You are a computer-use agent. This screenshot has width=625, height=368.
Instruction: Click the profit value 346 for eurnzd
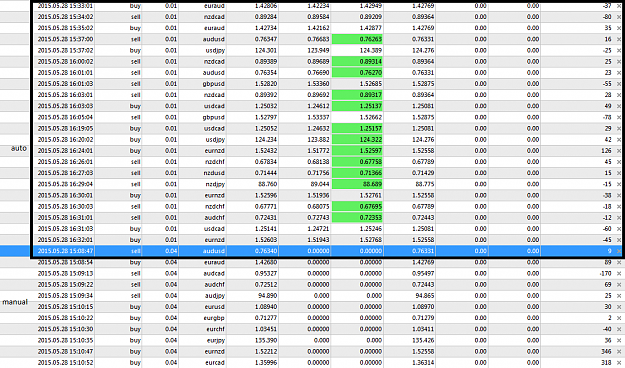tap(606, 352)
